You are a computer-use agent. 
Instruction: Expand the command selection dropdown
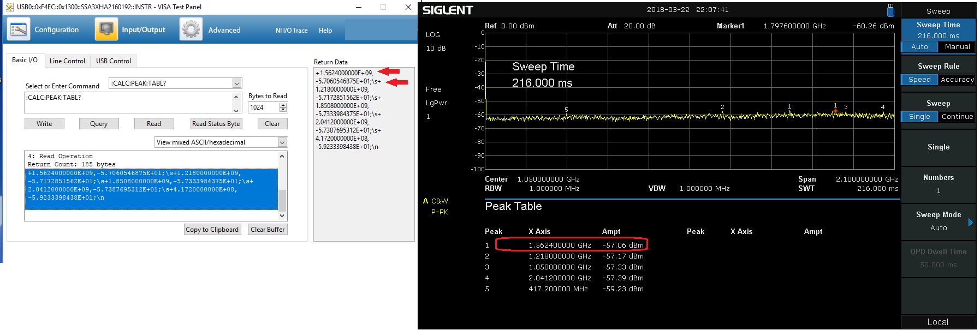[x=237, y=83]
